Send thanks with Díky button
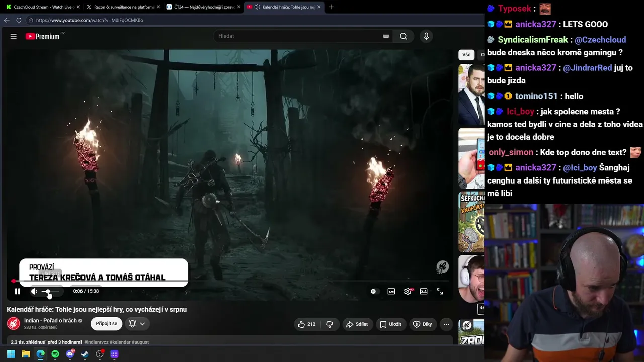 423,324
